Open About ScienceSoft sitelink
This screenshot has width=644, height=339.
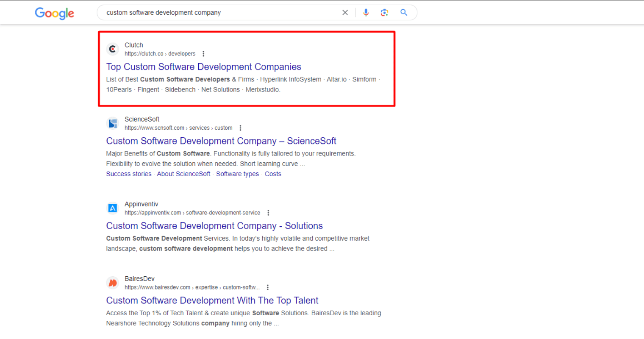coord(183,174)
